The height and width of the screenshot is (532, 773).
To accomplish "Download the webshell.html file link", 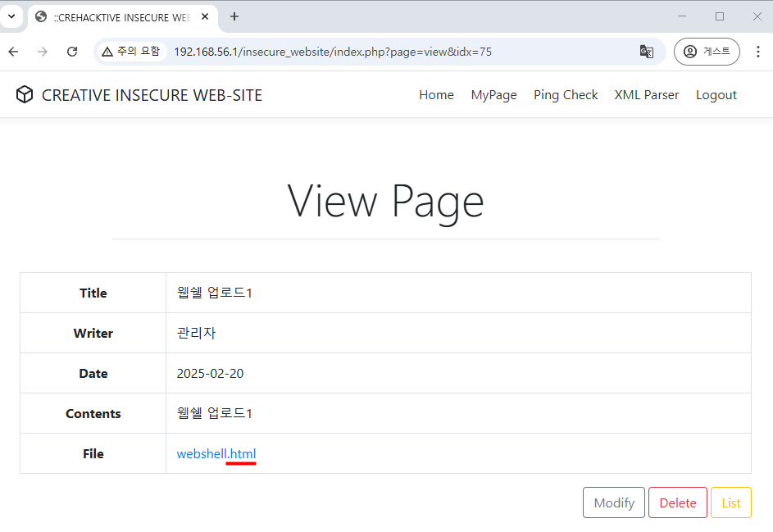I will (x=216, y=453).
